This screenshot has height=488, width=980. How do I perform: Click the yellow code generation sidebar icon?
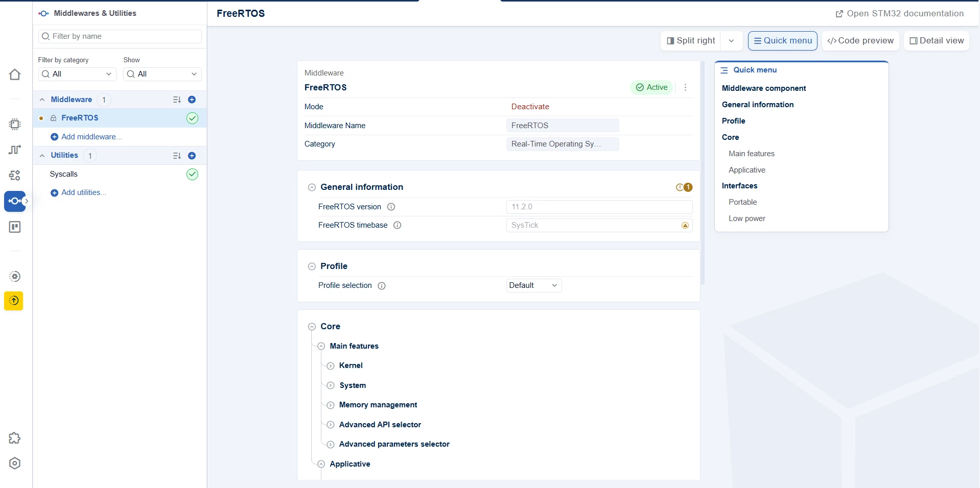click(x=14, y=301)
